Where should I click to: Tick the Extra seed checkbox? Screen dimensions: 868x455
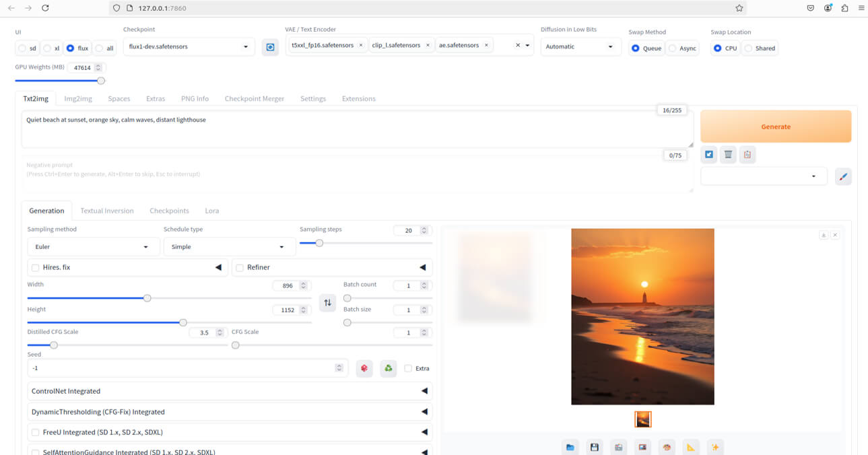click(408, 368)
